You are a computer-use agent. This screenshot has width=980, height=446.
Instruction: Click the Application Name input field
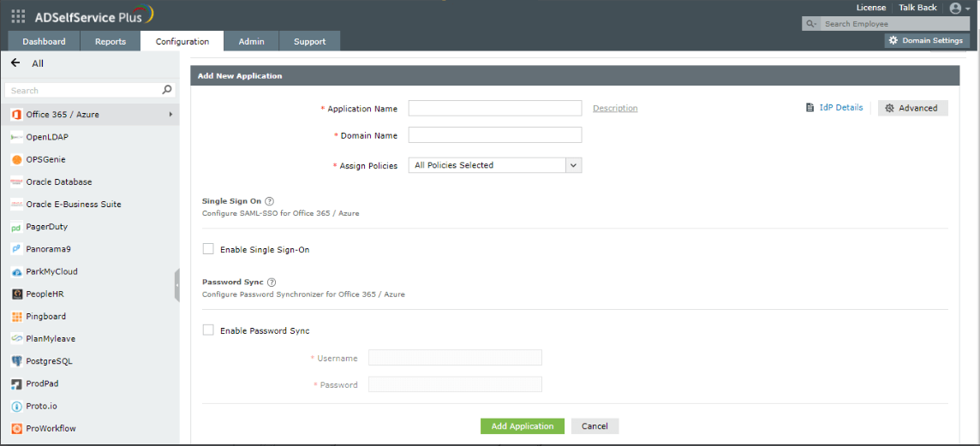[495, 108]
